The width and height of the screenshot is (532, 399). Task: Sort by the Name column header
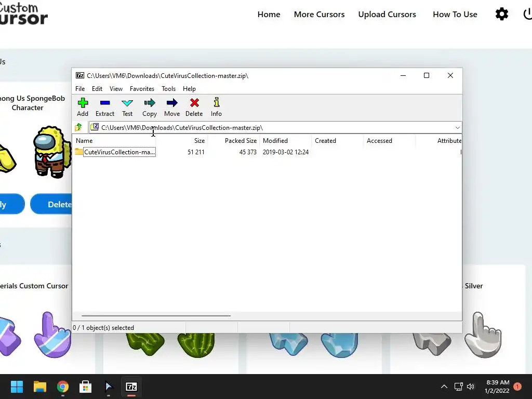(x=114, y=140)
